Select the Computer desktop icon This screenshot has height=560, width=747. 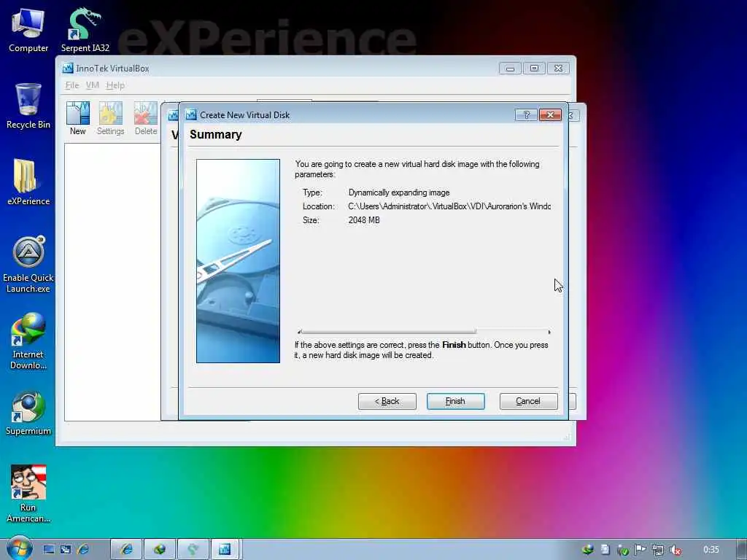[x=28, y=30]
